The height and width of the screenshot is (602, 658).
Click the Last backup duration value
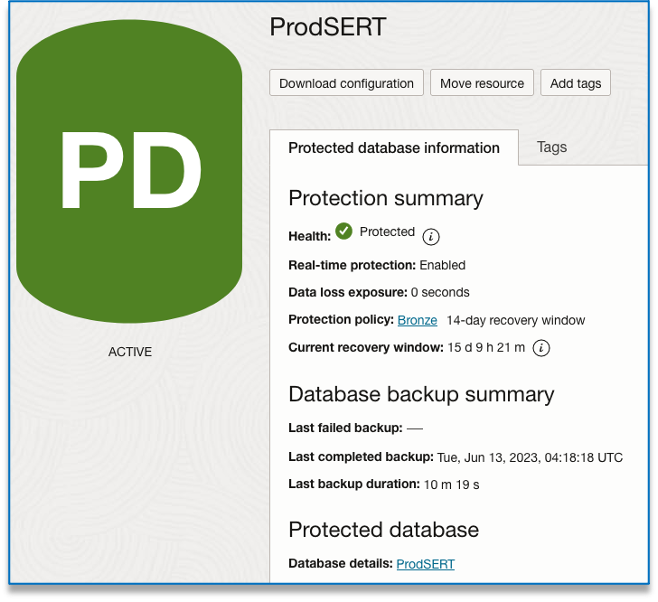453,484
